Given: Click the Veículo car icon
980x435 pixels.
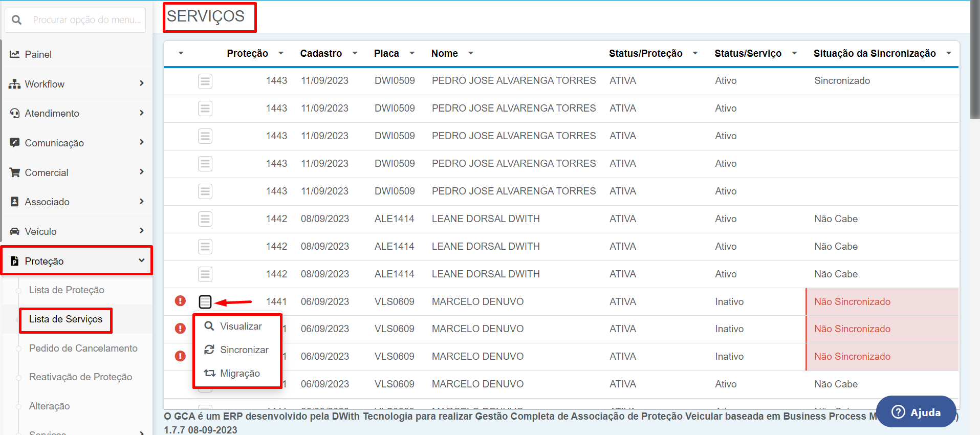Looking at the screenshot, I should tap(14, 231).
